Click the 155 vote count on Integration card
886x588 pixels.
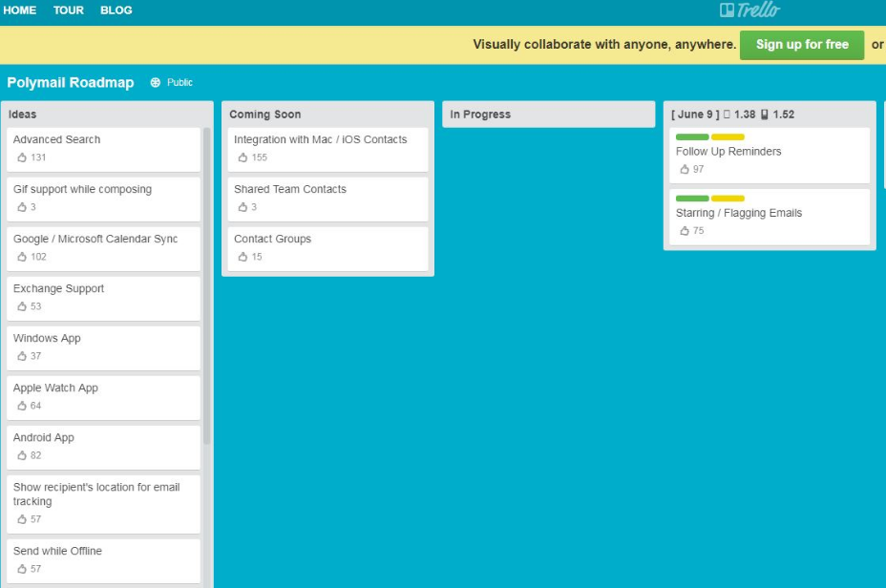260,157
